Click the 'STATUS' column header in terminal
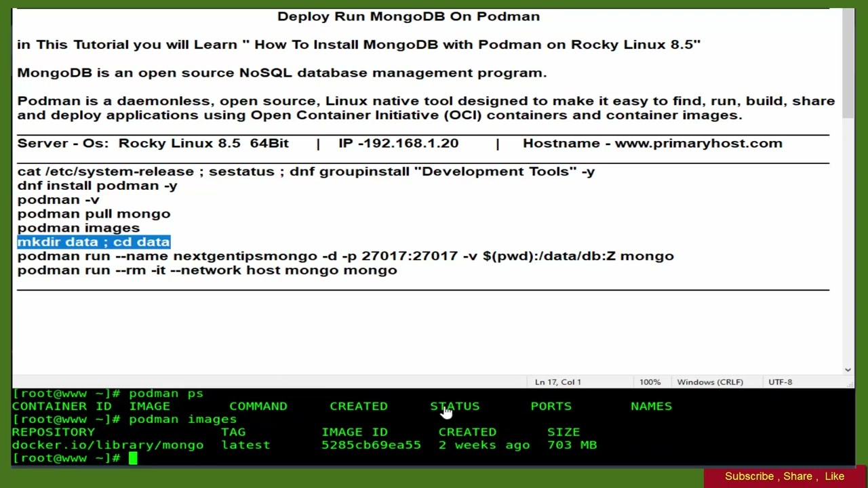 tap(454, 406)
